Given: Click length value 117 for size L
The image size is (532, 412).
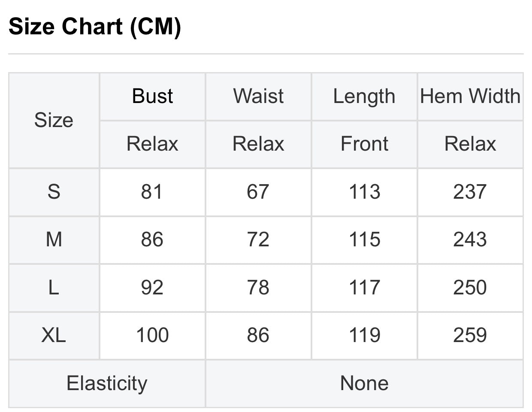Looking at the screenshot, I should [364, 288].
